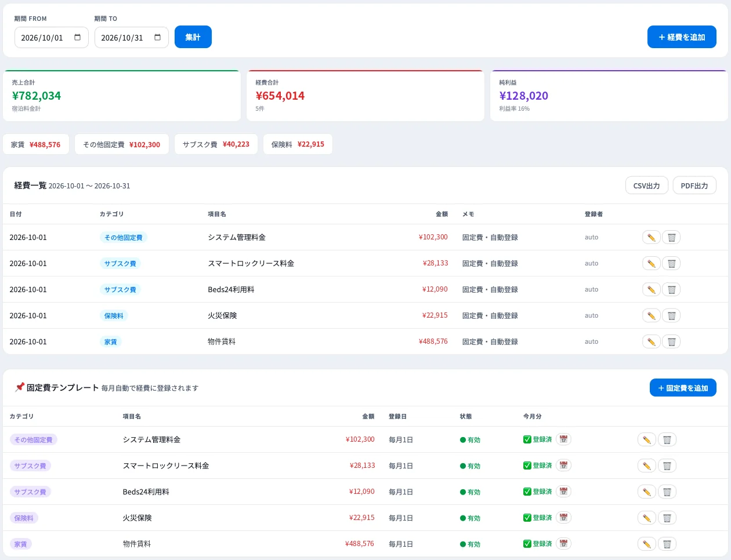Click the 売上合計 ¥782,034 card
731x560 pixels.
click(122, 96)
